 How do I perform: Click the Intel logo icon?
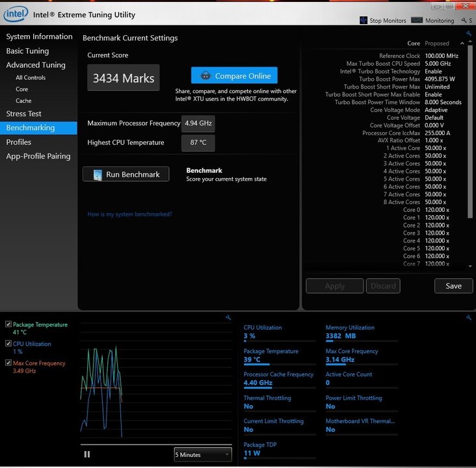click(x=16, y=14)
